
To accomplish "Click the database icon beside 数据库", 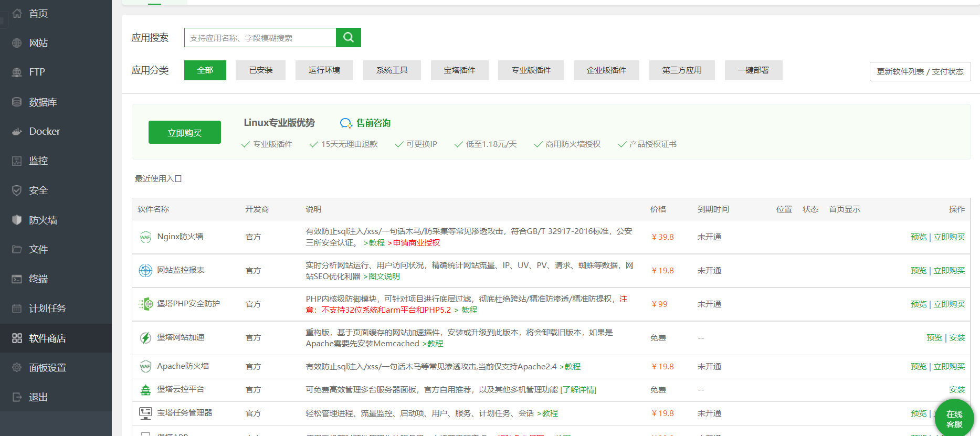I will click(x=17, y=102).
